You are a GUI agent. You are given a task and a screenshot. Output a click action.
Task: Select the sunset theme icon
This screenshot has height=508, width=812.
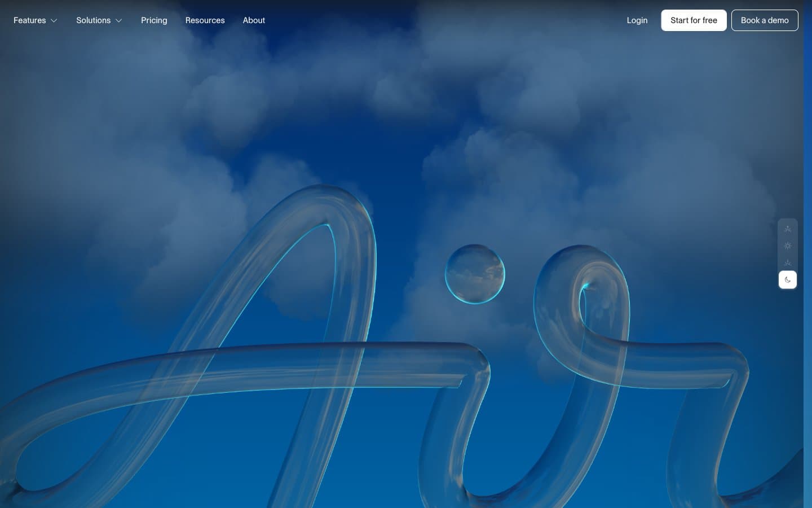pyautogui.click(x=788, y=263)
